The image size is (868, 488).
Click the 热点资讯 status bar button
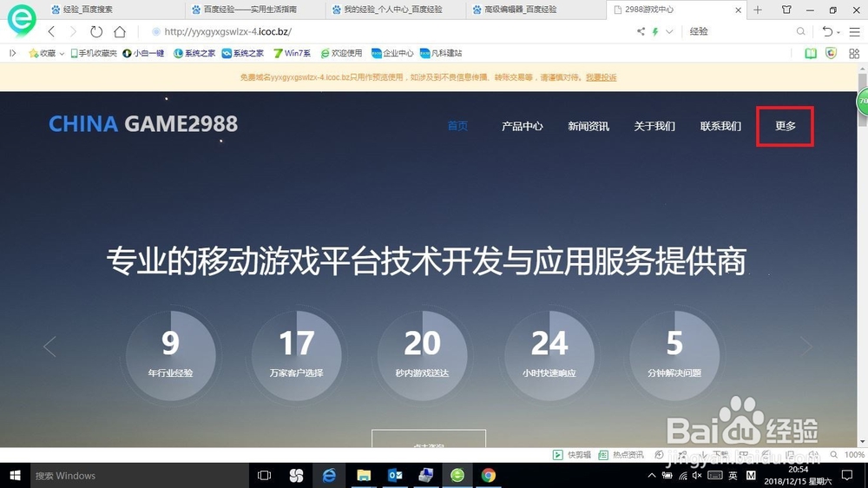tap(621, 455)
